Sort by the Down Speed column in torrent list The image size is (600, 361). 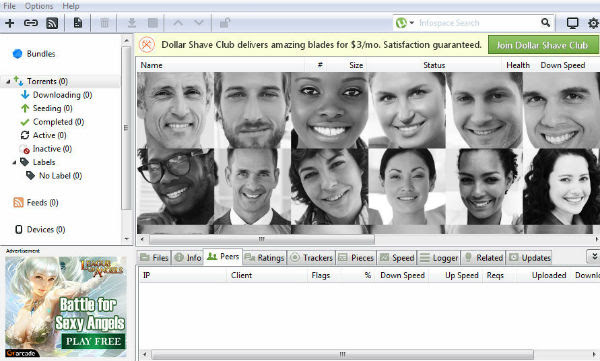tap(562, 65)
